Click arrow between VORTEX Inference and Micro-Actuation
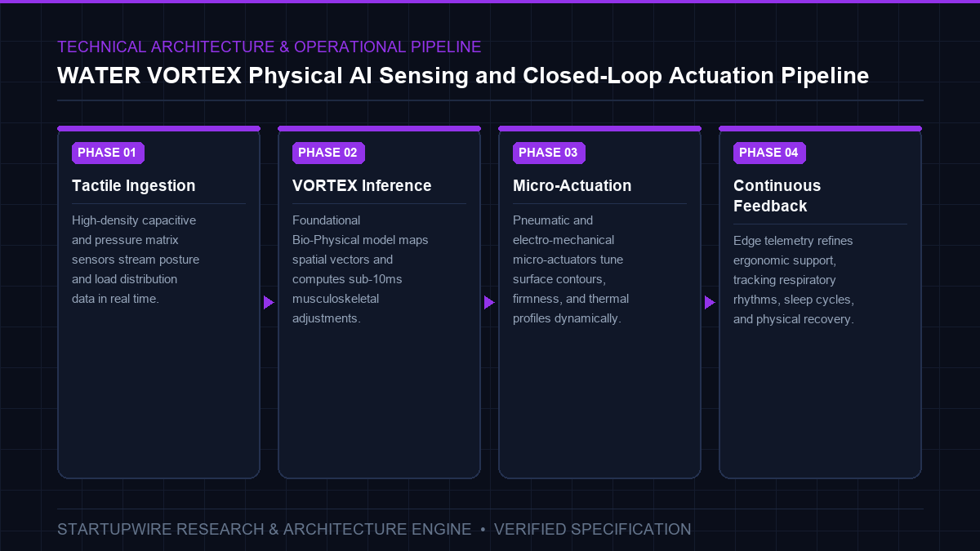The height and width of the screenshot is (551, 980). (x=489, y=303)
